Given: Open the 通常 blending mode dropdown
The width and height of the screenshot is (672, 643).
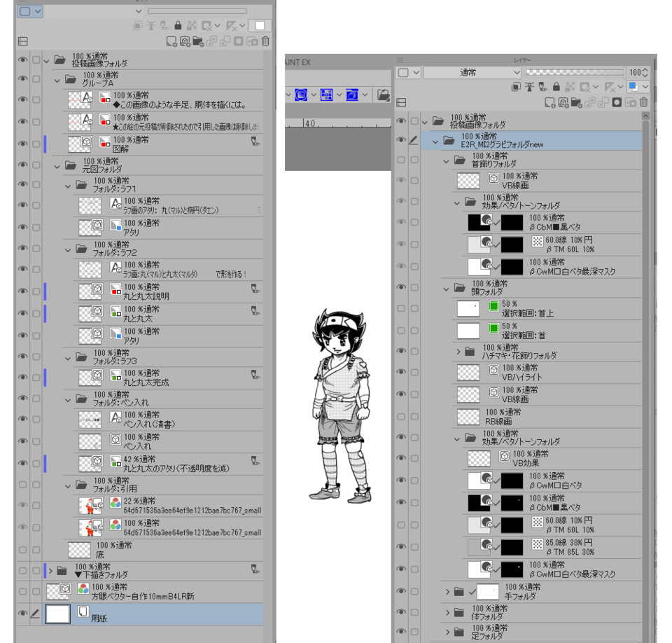Looking at the screenshot, I should click(x=472, y=72).
